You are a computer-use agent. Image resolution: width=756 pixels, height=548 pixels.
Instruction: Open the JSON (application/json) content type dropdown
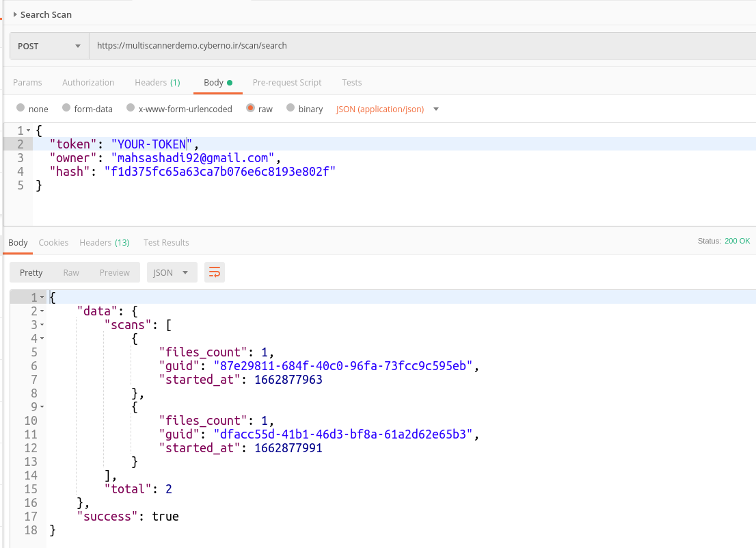coord(387,109)
